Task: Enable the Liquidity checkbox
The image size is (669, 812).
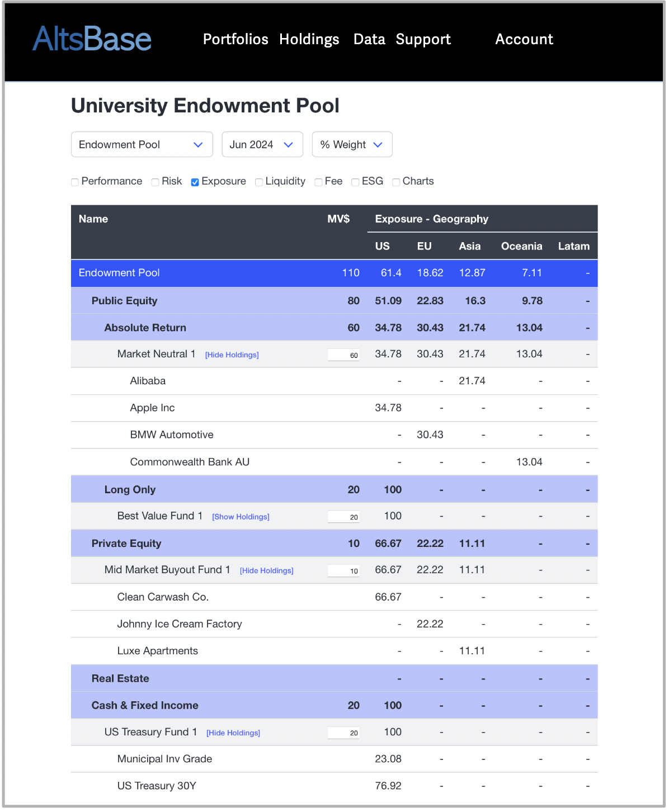Action: point(259,182)
